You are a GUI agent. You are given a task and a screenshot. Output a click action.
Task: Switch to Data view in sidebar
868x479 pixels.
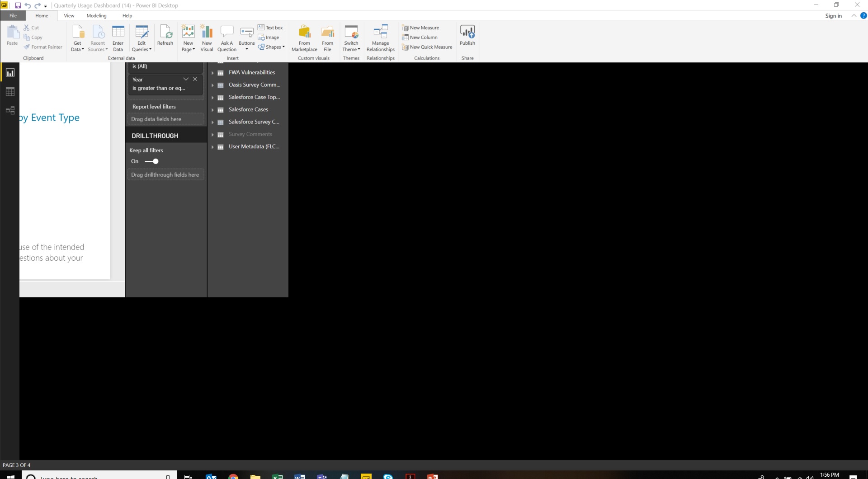coord(10,92)
